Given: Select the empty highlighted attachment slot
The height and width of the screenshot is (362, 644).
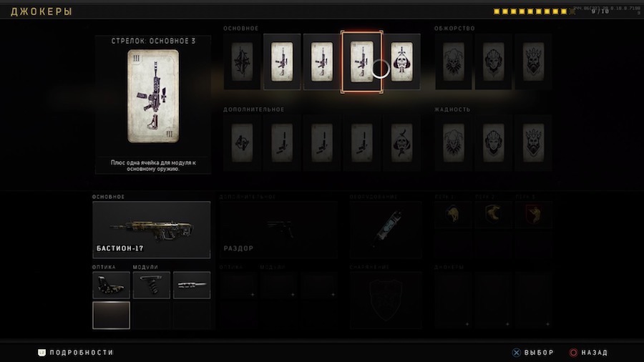Looking at the screenshot, I should 112,315.
